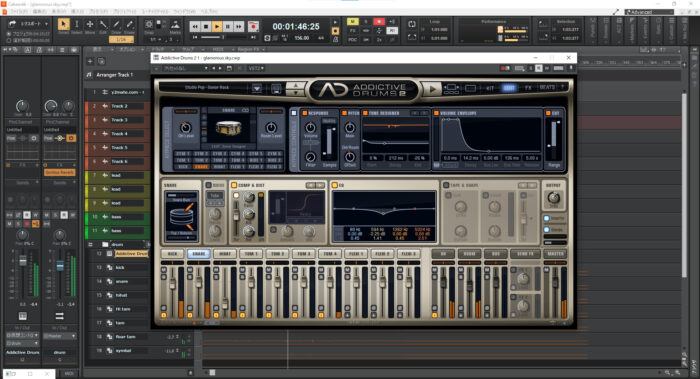
Task: Choose the Erase tool in the toolbar
Action: (x=129, y=24)
